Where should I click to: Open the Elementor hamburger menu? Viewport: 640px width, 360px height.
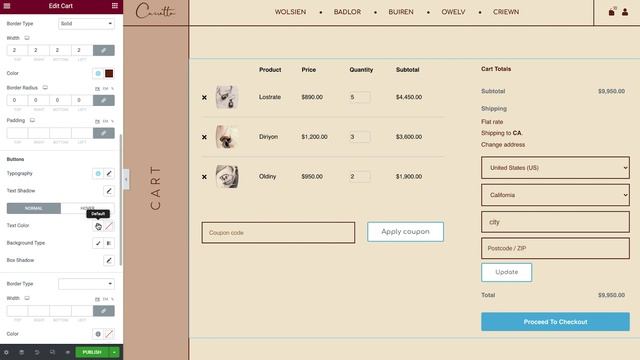(x=7, y=6)
